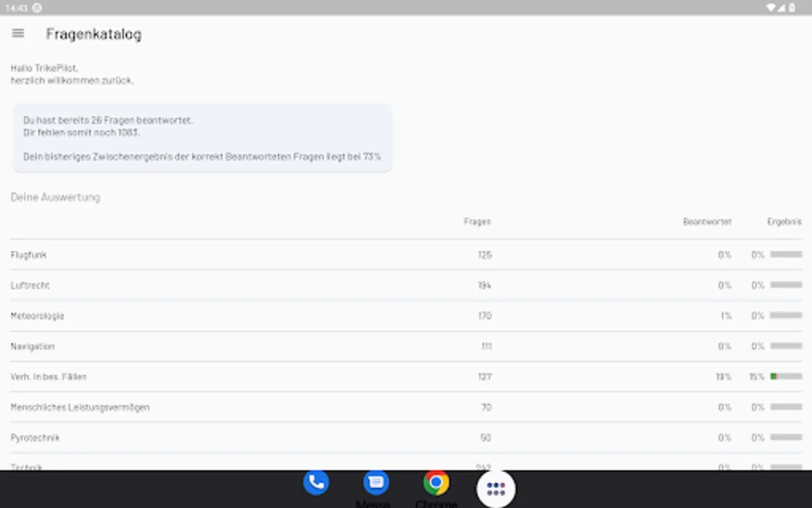812x508 pixels.
Task: Click the 194 question count for Luftrecht
Action: (485, 286)
